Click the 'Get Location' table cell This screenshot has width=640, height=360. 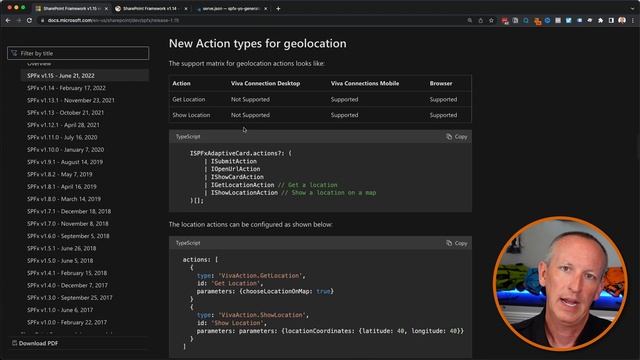(189, 99)
